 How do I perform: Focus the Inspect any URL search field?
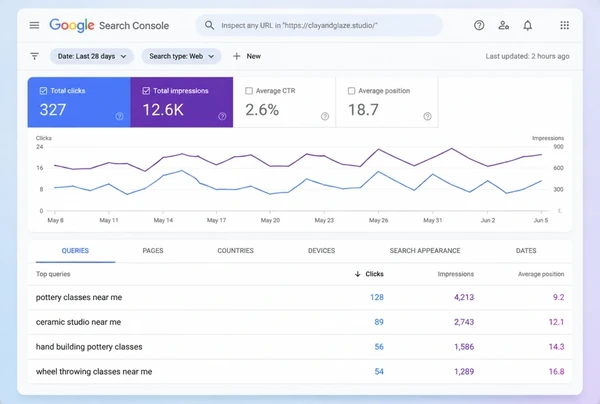coord(320,25)
